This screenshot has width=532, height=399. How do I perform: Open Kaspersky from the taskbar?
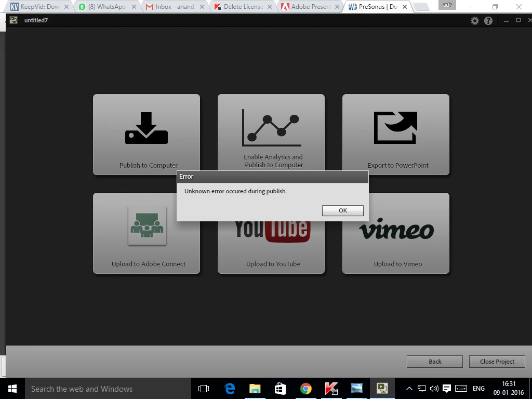pos(331,389)
